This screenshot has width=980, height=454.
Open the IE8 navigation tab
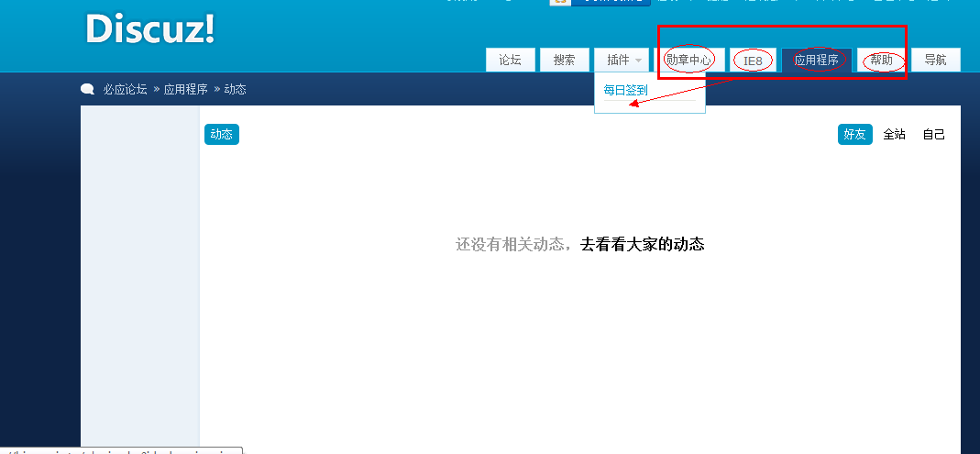coord(754,61)
